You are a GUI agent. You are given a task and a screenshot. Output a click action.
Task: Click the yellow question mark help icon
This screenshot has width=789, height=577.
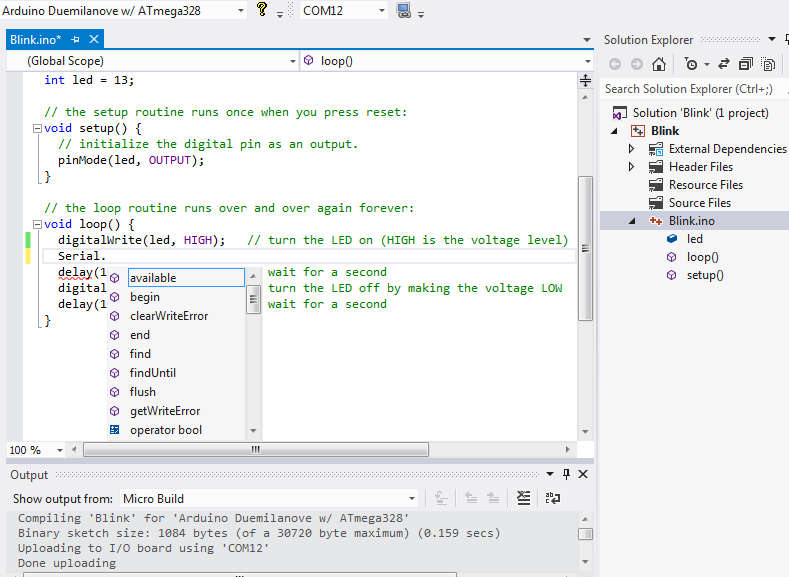262,9
